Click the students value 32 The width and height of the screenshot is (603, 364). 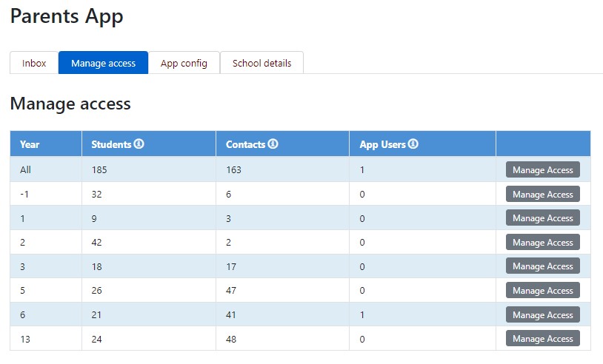96,195
